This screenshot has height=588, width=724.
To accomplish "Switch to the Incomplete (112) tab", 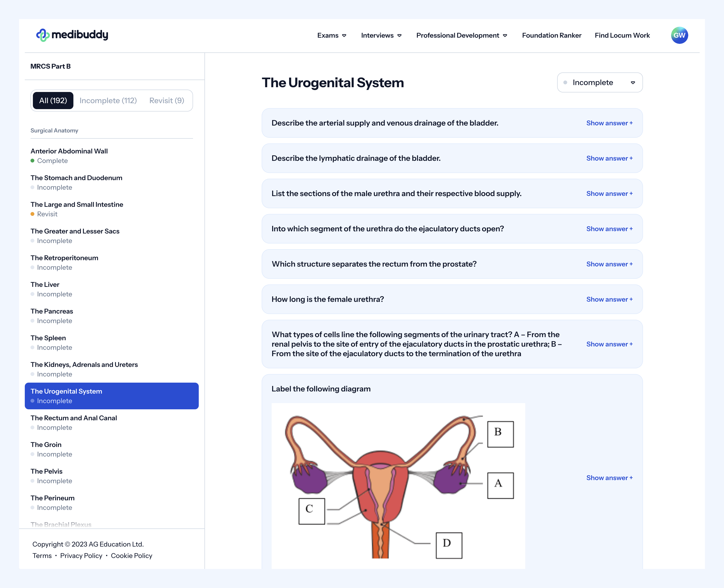I will click(108, 101).
